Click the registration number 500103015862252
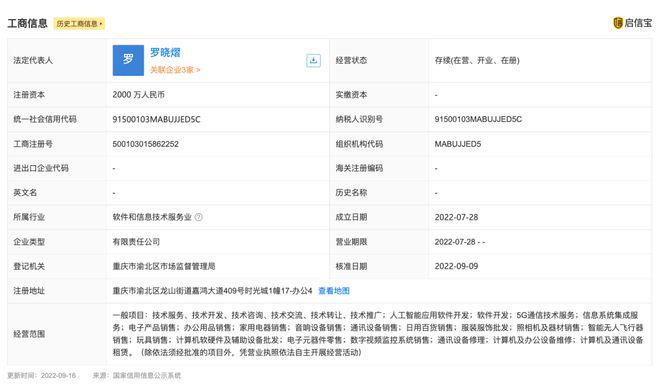 [145, 144]
